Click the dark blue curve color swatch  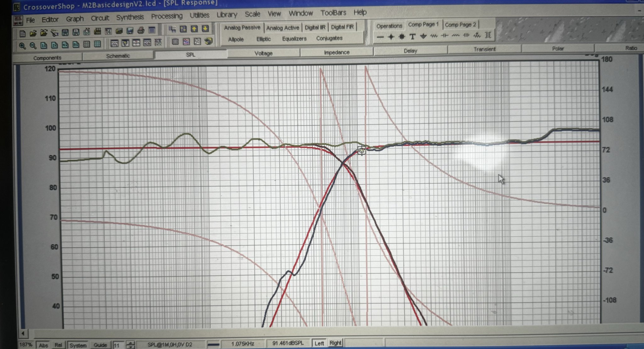click(214, 344)
